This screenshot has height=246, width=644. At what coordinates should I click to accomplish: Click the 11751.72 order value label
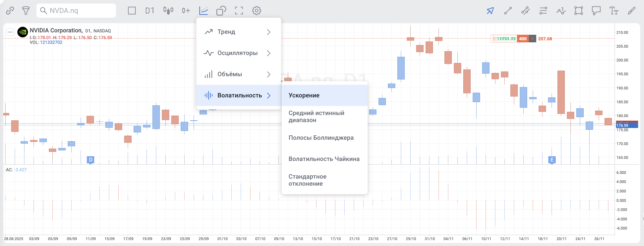[x=506, y=39]
